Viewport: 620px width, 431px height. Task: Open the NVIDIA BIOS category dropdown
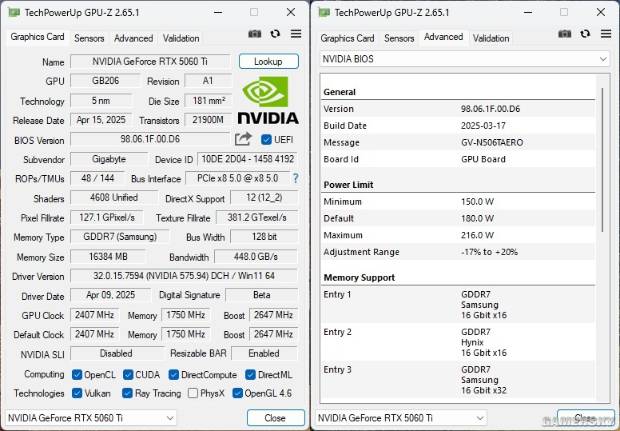click(x=465, y=59)
